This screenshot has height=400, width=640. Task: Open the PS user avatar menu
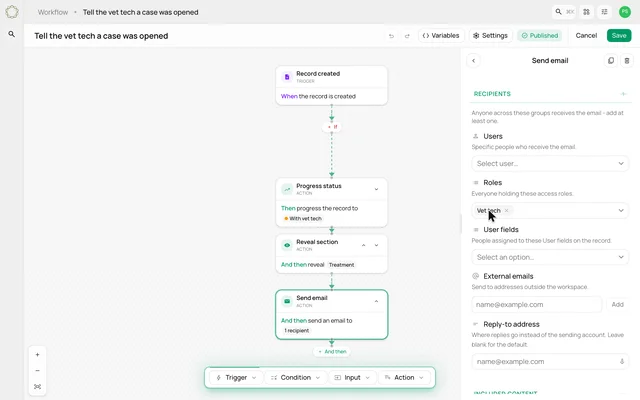624,12
